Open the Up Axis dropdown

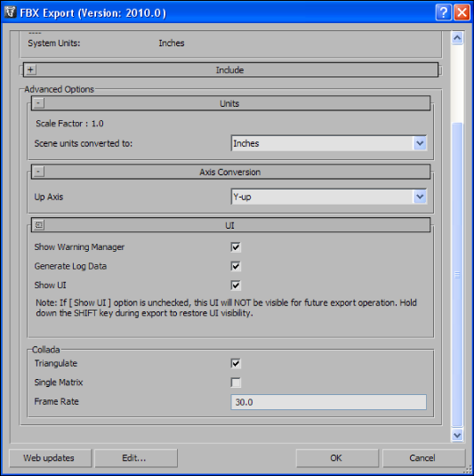(x=329, y=197)
